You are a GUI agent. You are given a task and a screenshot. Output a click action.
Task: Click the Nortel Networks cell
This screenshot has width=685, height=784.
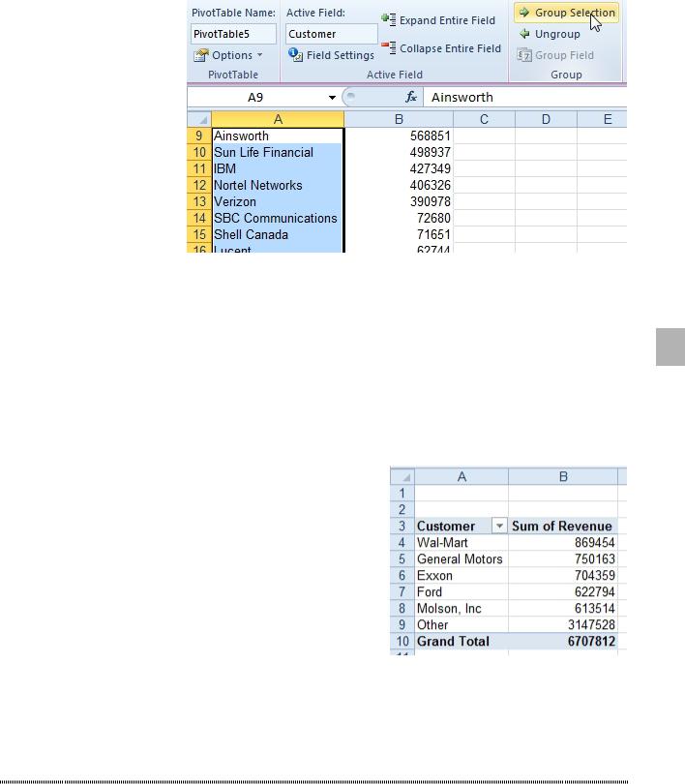coord(278,185)
